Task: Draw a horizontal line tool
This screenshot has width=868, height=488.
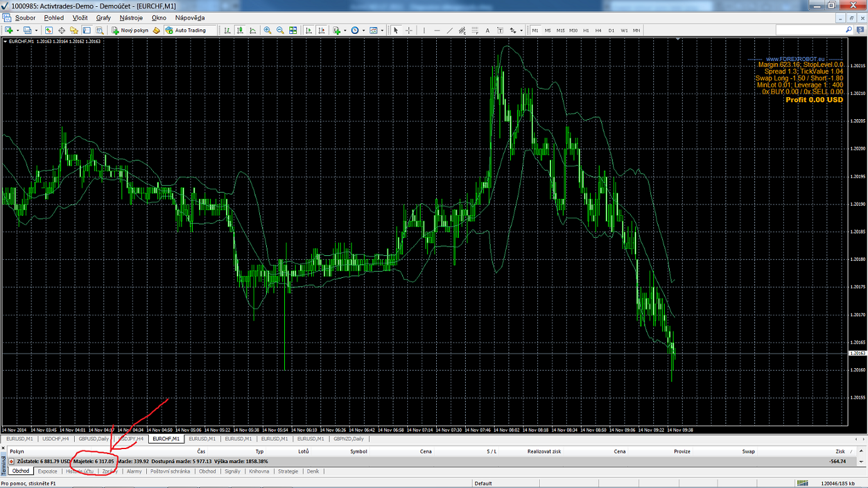Action: point(437,30)
